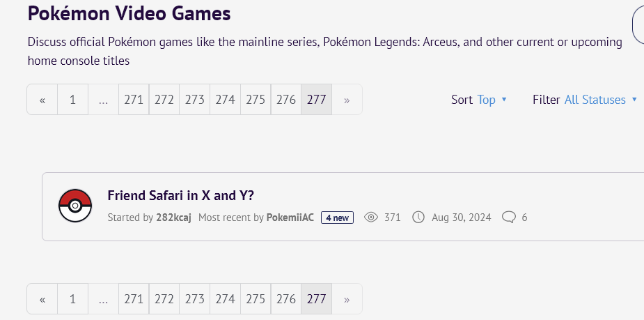Go to the next page with the top » arrow
This screenshot has height=320, width=644.
tap(347, 100)
